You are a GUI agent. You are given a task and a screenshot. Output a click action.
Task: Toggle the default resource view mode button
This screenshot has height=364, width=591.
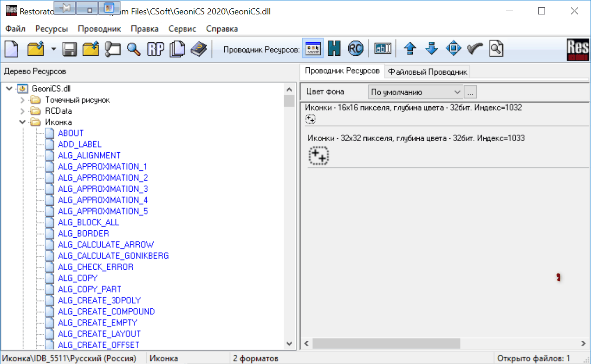(312, 48)
